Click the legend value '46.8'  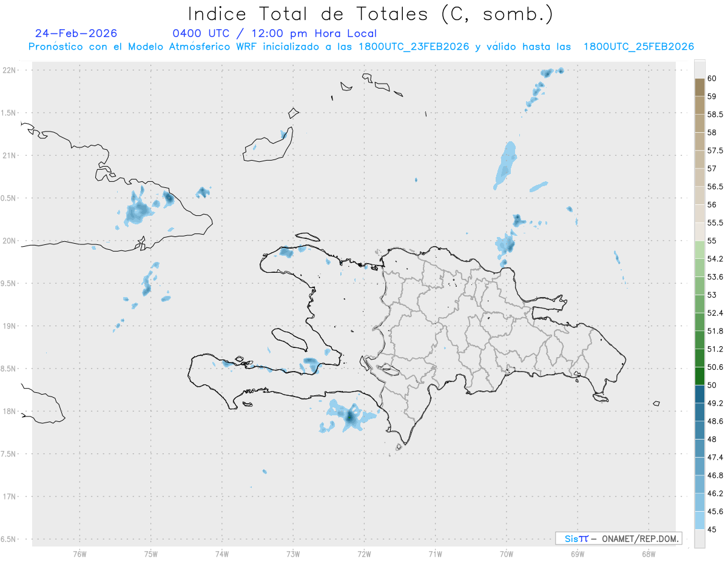click(x=715, y=475)
